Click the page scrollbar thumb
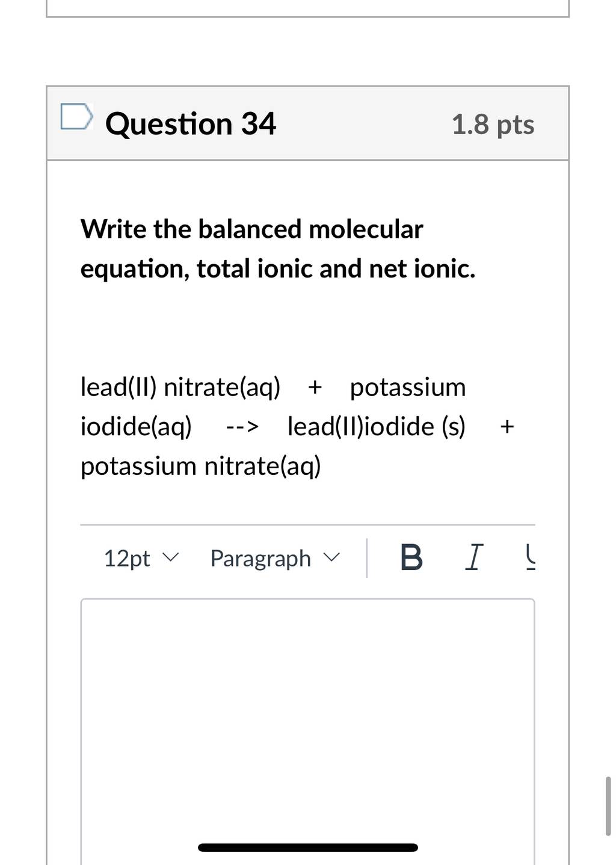The image size is (616, 865). point(608,806)
